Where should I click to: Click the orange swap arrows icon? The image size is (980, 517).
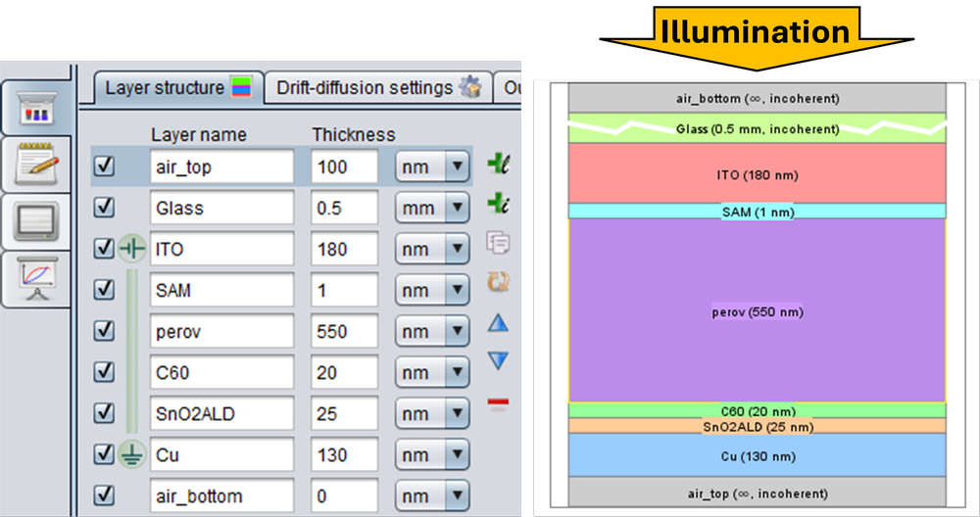coord(498,282)
